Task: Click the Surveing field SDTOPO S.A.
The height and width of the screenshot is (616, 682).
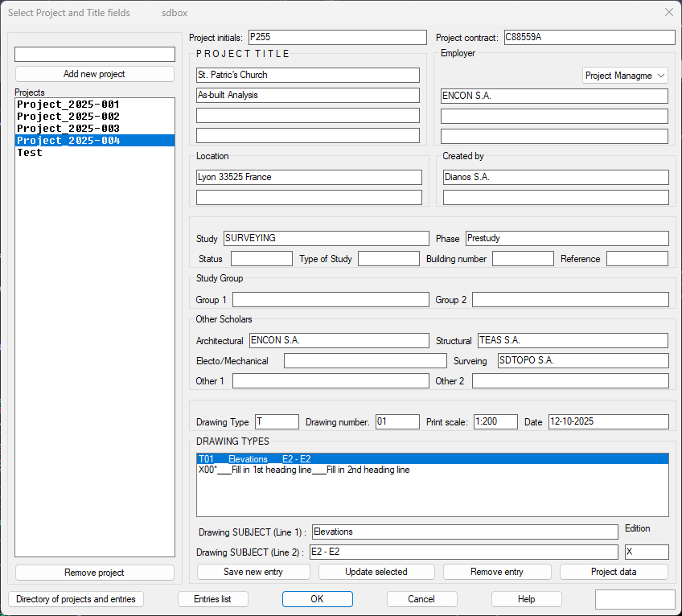Action: [x=583, y=360]
